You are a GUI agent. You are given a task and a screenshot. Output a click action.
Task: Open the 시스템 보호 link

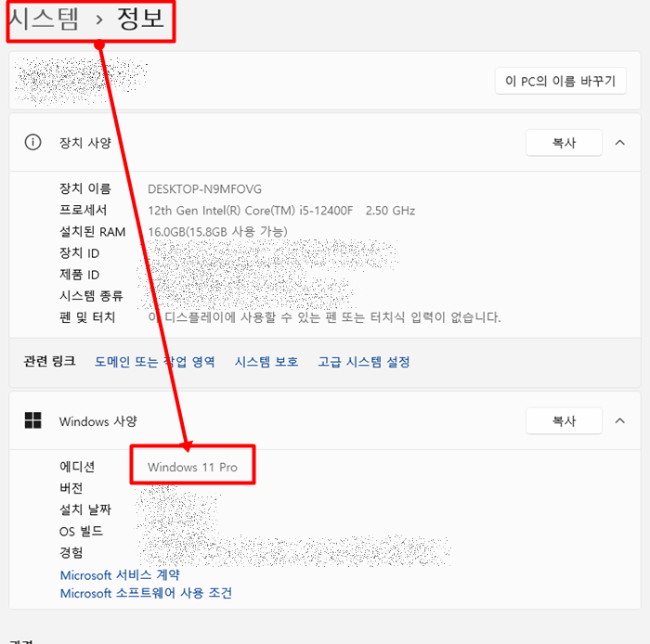(x=266, y=362)
